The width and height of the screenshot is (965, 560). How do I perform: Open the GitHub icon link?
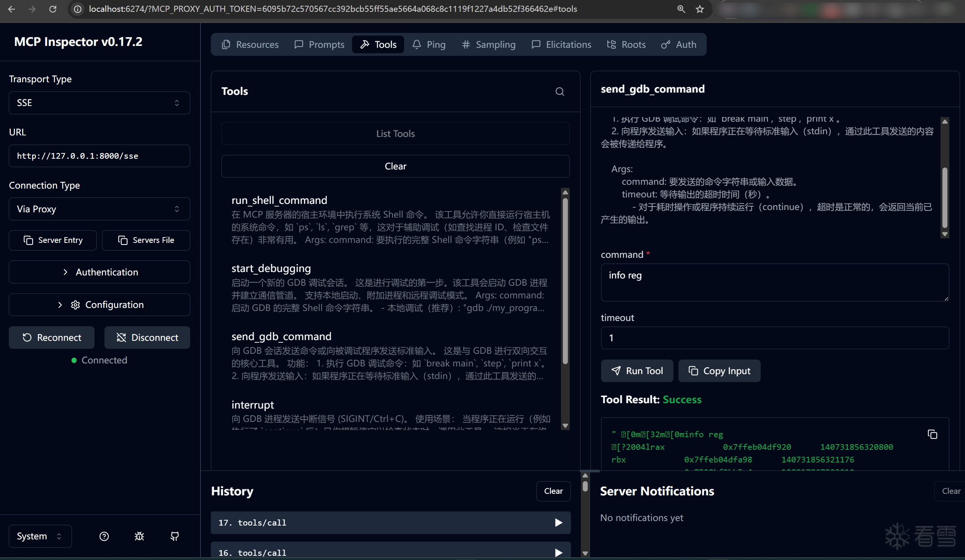coord(174,536)
